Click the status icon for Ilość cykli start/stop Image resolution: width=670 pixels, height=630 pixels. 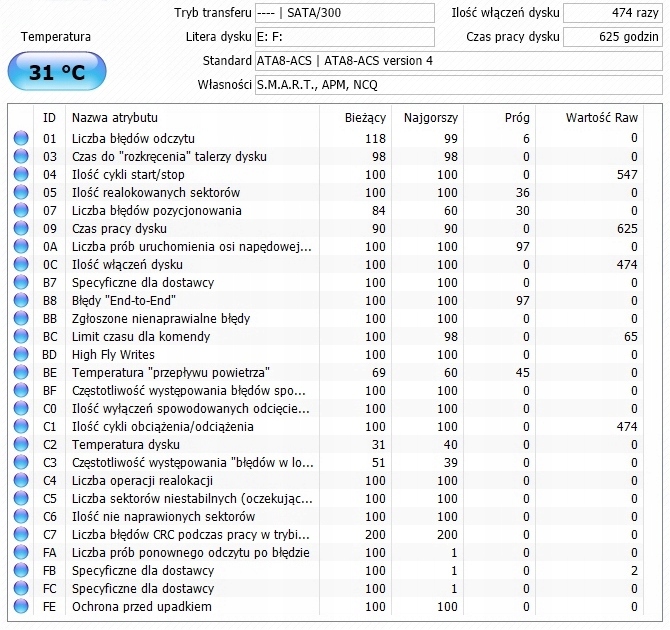(21, 174)
